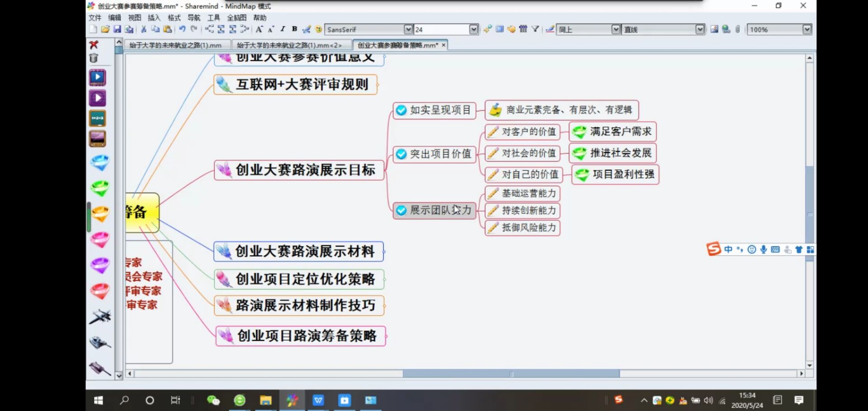Click the paperclip attachment icon

click(737, 29)
